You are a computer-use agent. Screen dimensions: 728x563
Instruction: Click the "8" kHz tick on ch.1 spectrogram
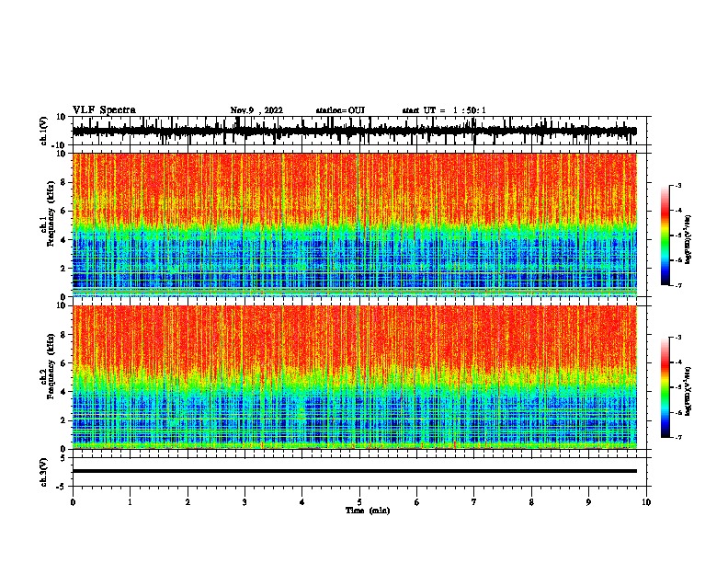(x=63, y=182)
